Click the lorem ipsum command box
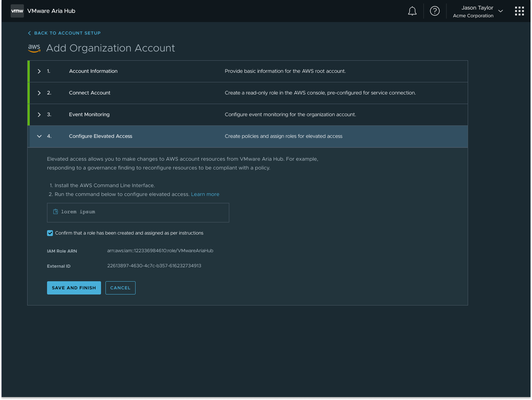 pyautogui.click(x=138, y=213)
